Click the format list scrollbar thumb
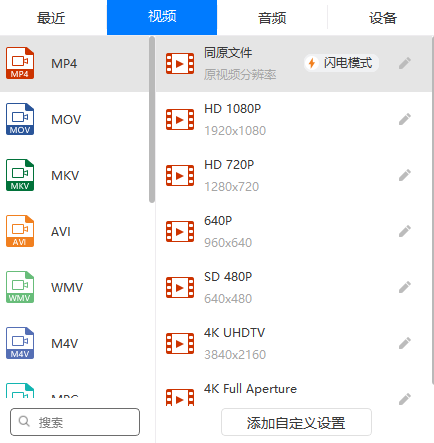 [x=152, y=119]
